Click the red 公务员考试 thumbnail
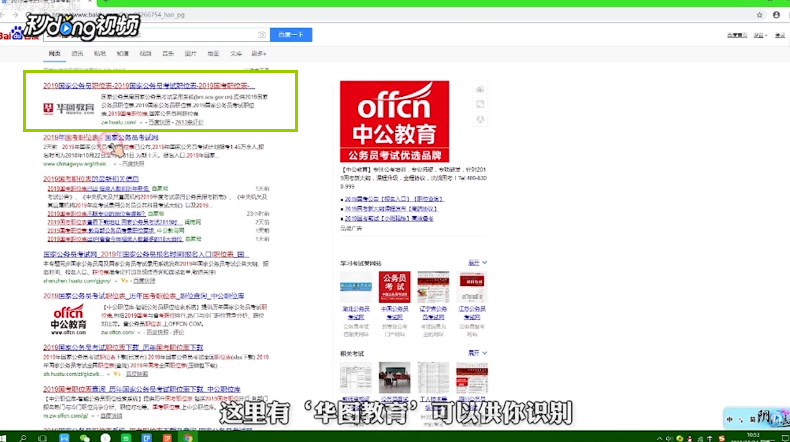This screenshot has width=790, height=442. pos(394,287)
